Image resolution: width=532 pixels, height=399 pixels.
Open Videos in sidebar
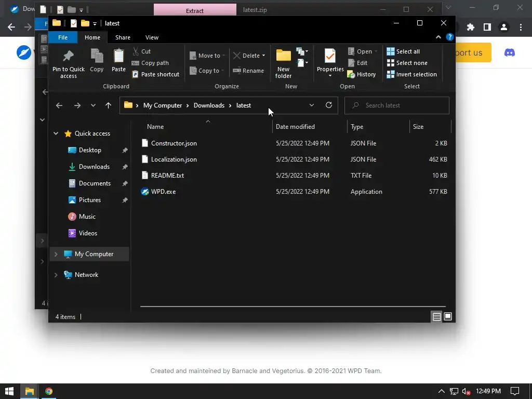[x=88, y=233]
